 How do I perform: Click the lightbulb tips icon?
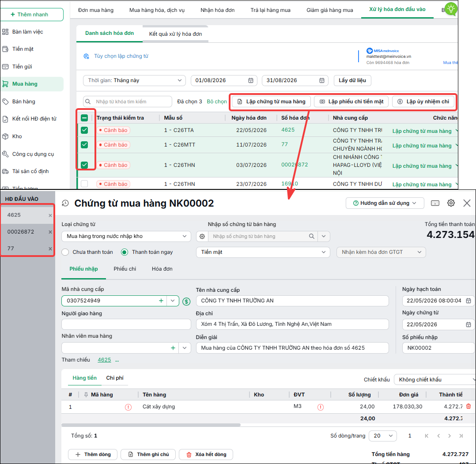(x=451, y=9)
